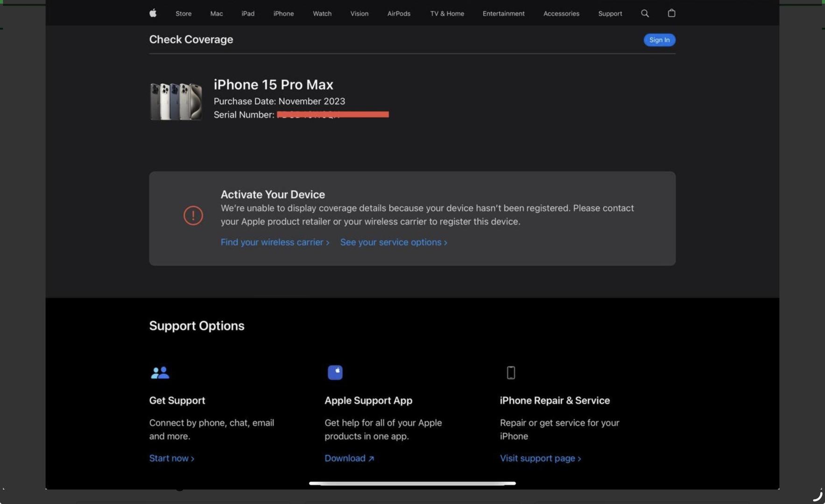The height and width of the screenshot is (504, 825).
Task: Click iPhone Repair & Service heading
Action: [x=555, y=400]
